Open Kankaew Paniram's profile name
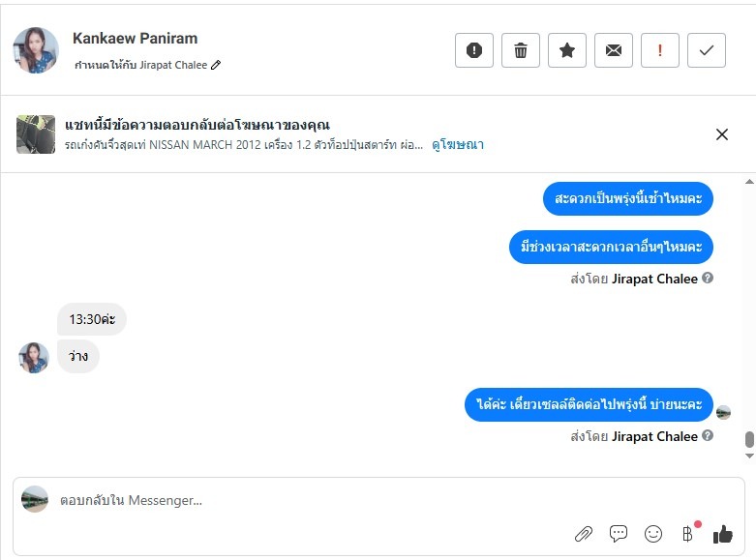The width and height of the screenshot is (756, 560). click(x=135, y=39)
